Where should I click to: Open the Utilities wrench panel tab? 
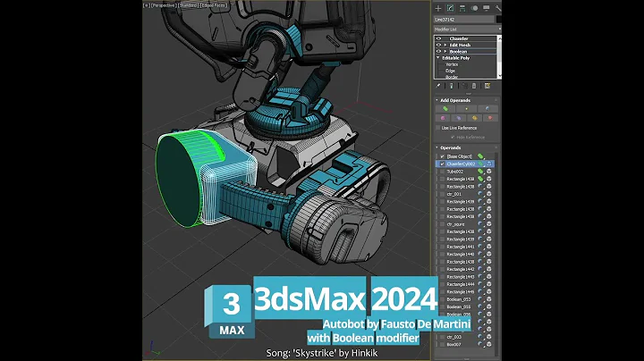pyautogui.click(x=498, y=8)
